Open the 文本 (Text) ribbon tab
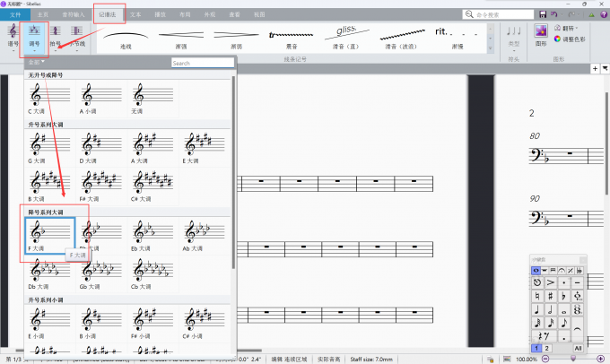The width and height of the screenshot is (610, 364). 135,14
